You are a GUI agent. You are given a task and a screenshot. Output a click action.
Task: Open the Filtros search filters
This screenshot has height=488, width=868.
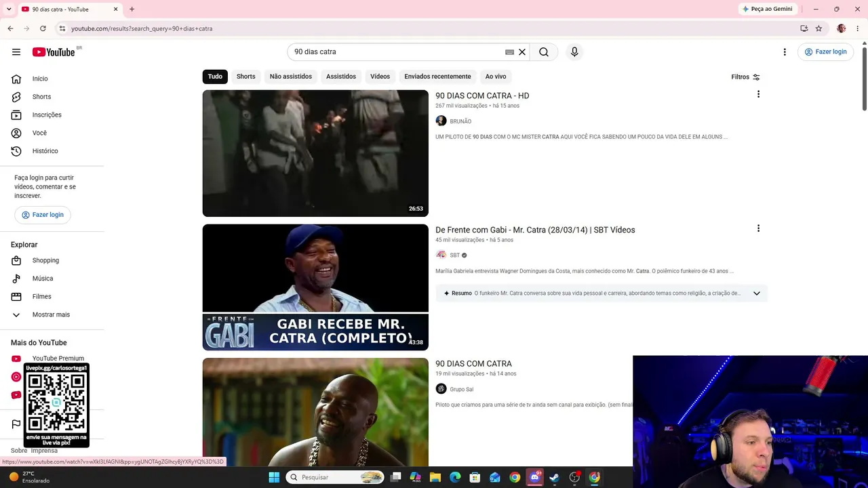tap(745, 77)
